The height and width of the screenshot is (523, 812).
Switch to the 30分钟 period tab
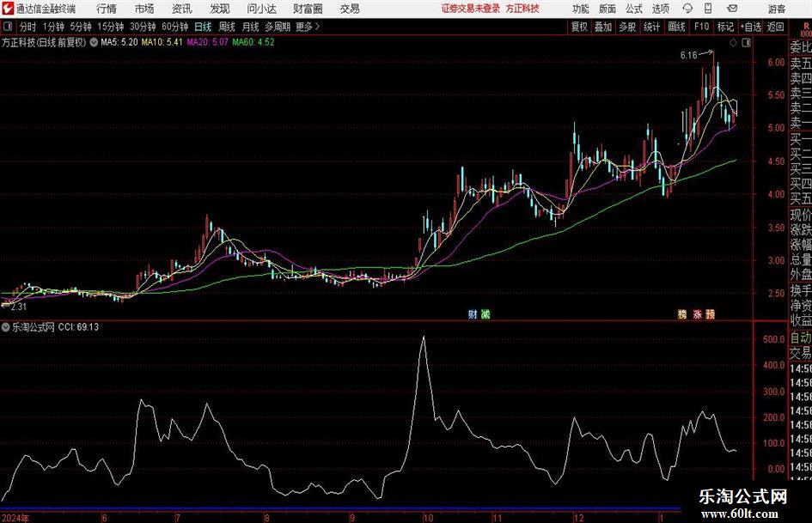point(143,27)
